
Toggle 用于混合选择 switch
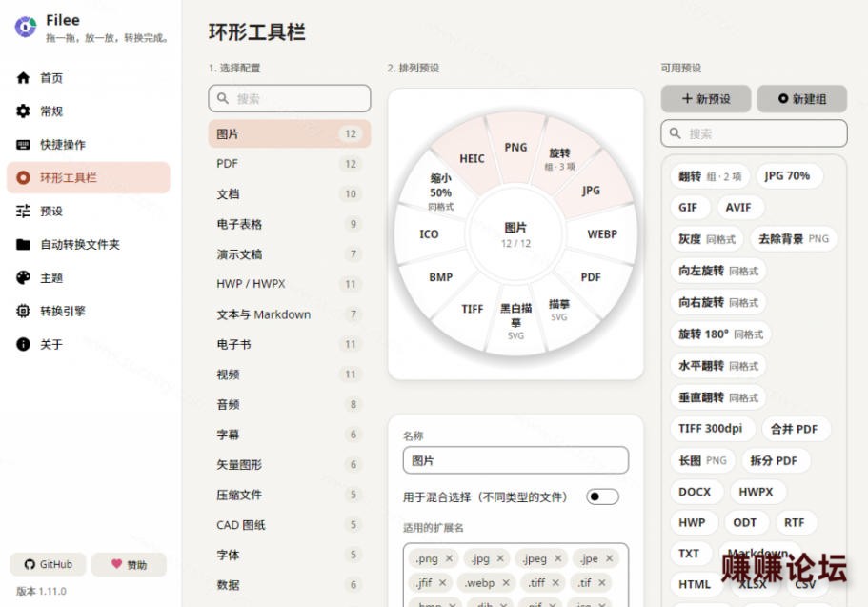tap(602, 496)
